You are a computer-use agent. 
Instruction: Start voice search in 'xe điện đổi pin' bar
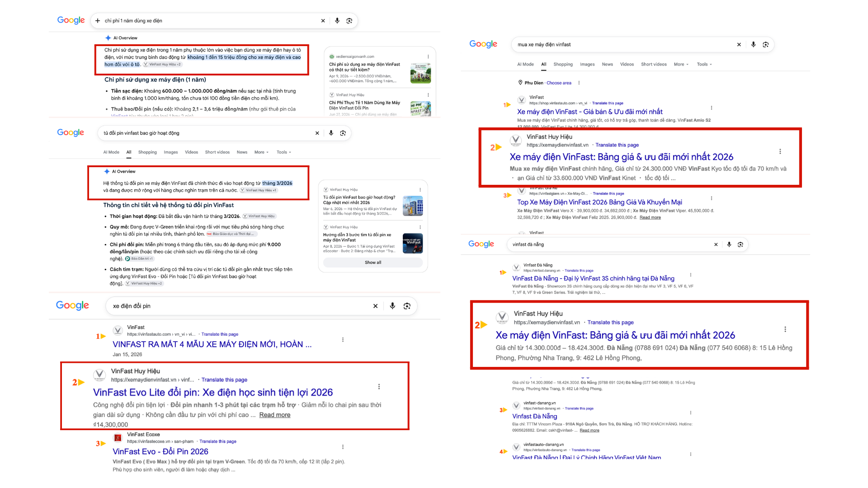(392, 306)
